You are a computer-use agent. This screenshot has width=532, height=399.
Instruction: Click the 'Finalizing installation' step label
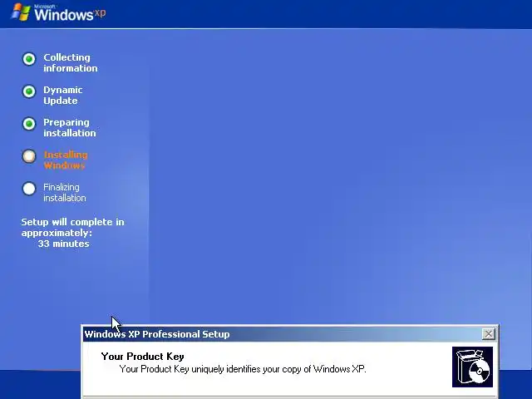click(65, 192)
